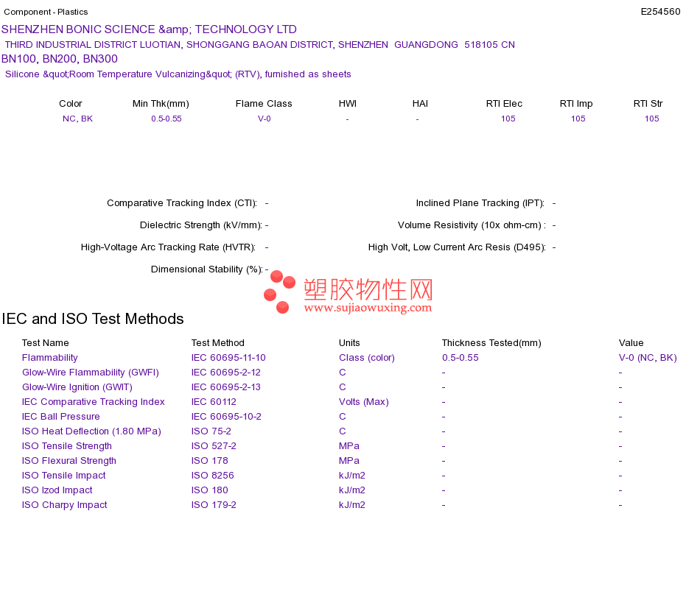Click ISO Heat Deflection (1.80 MPa) test name
The height and width of the screenshot is (589, 700).
click(x=91, y=431)
